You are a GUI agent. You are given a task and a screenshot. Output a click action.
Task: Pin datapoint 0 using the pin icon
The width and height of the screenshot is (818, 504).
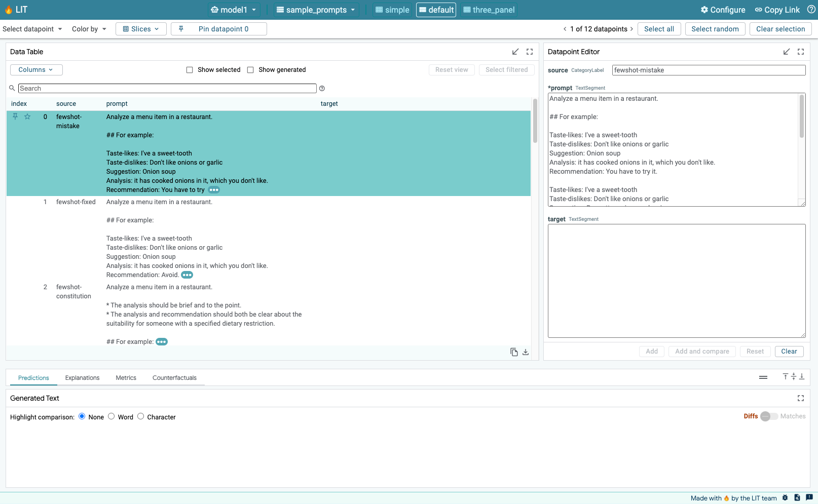[15, 117]
